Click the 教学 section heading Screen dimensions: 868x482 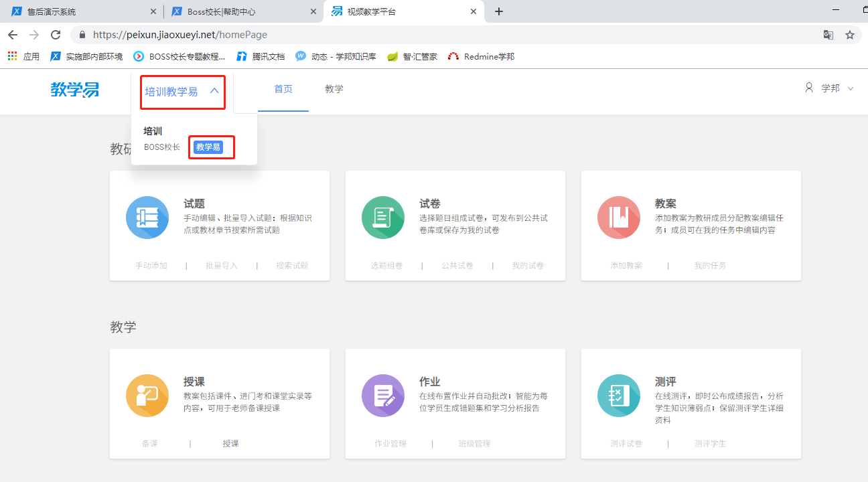coord(123,327)
